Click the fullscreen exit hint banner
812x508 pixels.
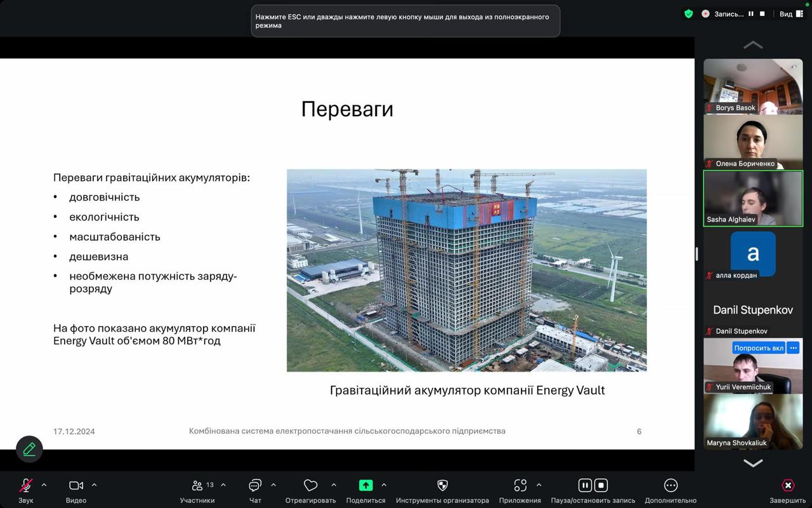[405, 21]
